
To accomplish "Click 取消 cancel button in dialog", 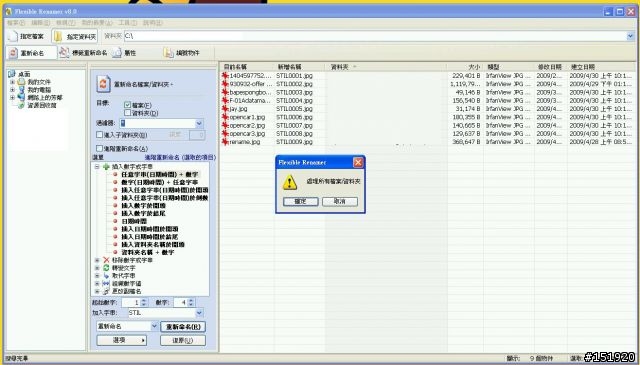I will (x=340, y=201).
